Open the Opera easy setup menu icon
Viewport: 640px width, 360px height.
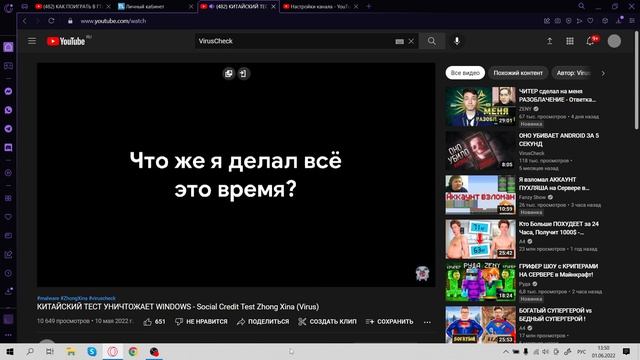[632, 21]
